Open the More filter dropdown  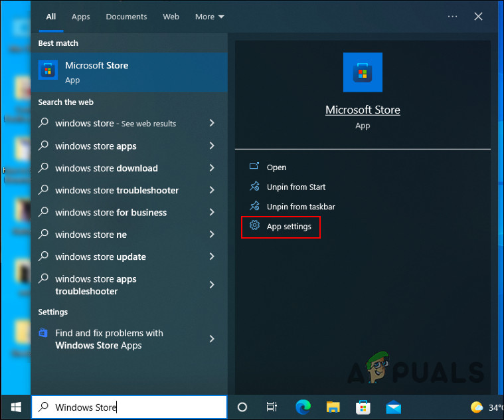coord(210,17)
